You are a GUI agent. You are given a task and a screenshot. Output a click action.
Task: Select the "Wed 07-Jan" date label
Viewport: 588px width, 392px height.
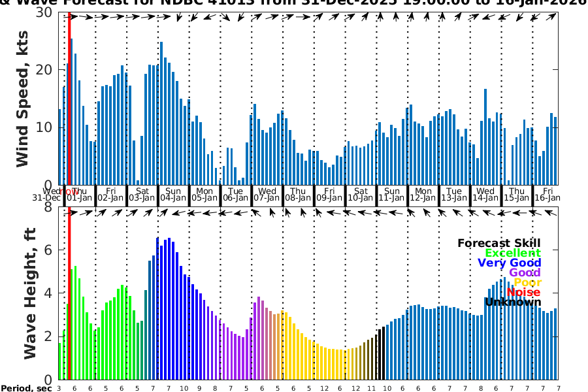(x=267, y=193)
